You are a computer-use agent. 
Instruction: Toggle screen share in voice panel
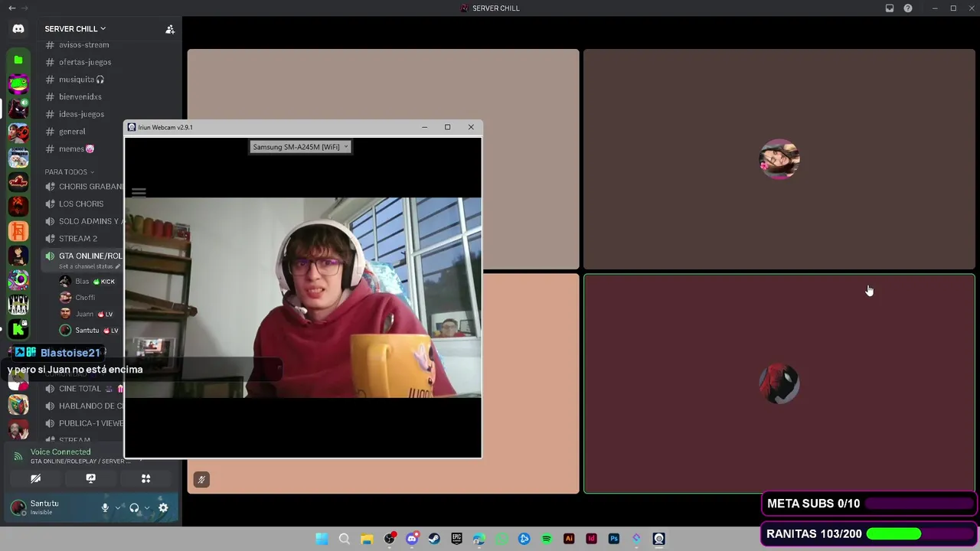90,478
